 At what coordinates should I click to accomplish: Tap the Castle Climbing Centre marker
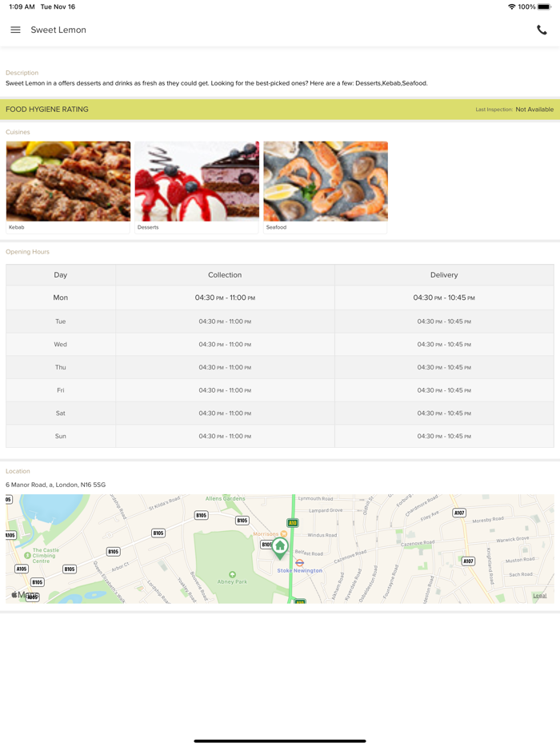[28, 556]
